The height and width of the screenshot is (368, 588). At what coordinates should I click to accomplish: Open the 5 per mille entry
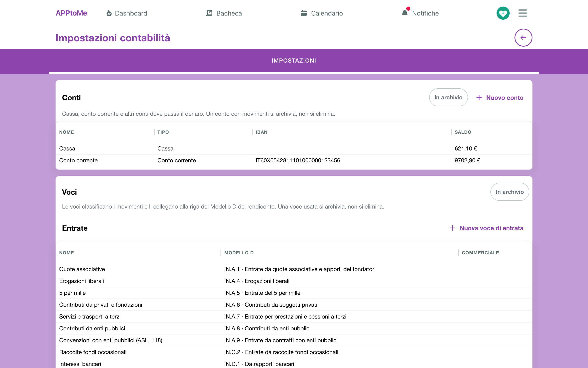(x=72, y=293)
